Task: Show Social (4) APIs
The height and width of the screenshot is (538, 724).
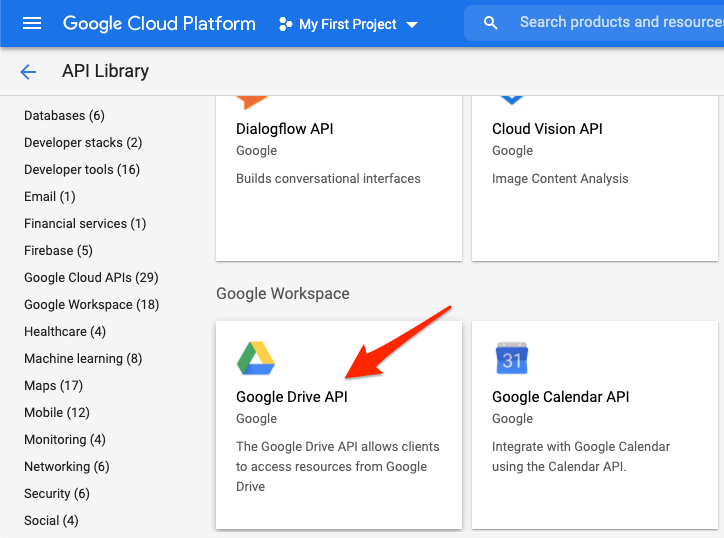Action: (51, 521)
